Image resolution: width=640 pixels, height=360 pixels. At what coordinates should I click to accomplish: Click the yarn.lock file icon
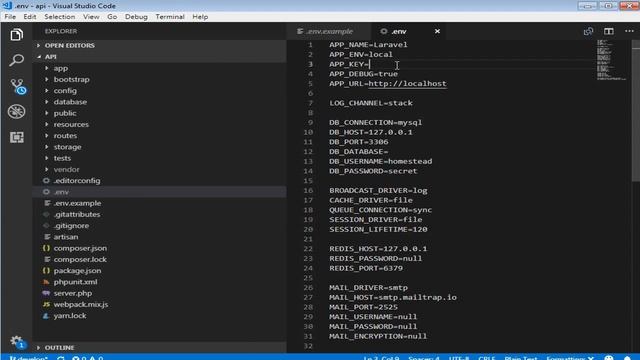click(46, 316)
